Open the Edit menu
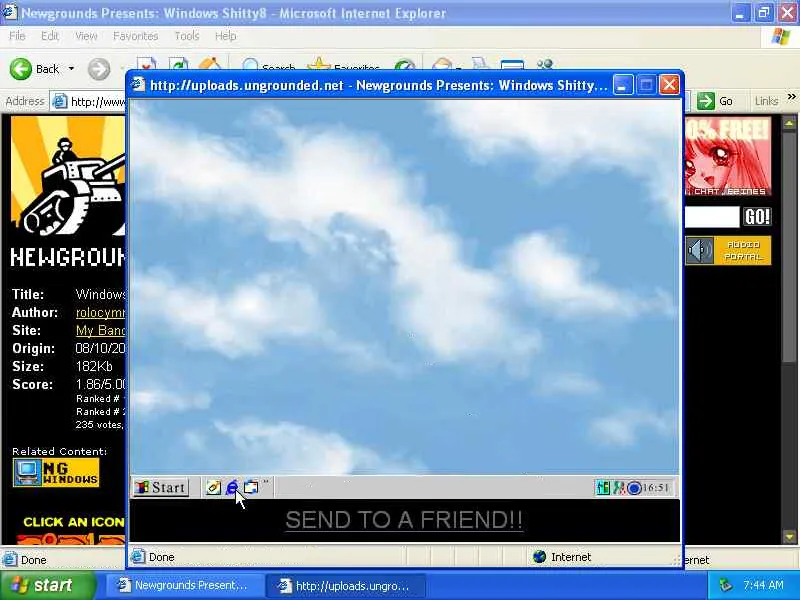This screenshot has width=800, height=600. coord(50,36)
